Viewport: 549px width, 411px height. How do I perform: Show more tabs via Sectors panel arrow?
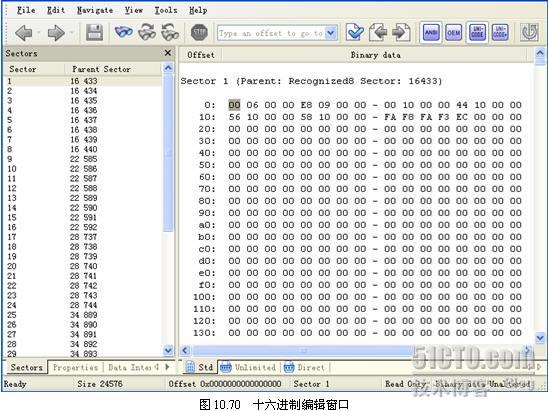[167, 367]
